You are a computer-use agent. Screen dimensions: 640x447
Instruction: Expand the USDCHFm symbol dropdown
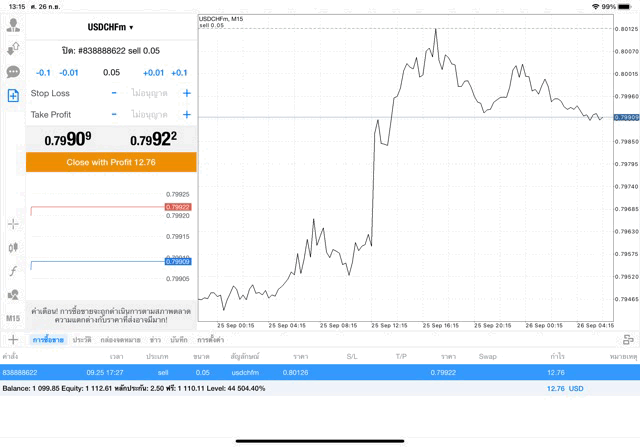click(x=111, y=27)
